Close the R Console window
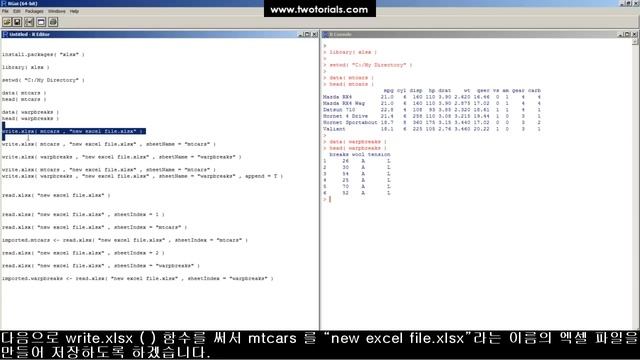640x360 pixels. point(635,34)
